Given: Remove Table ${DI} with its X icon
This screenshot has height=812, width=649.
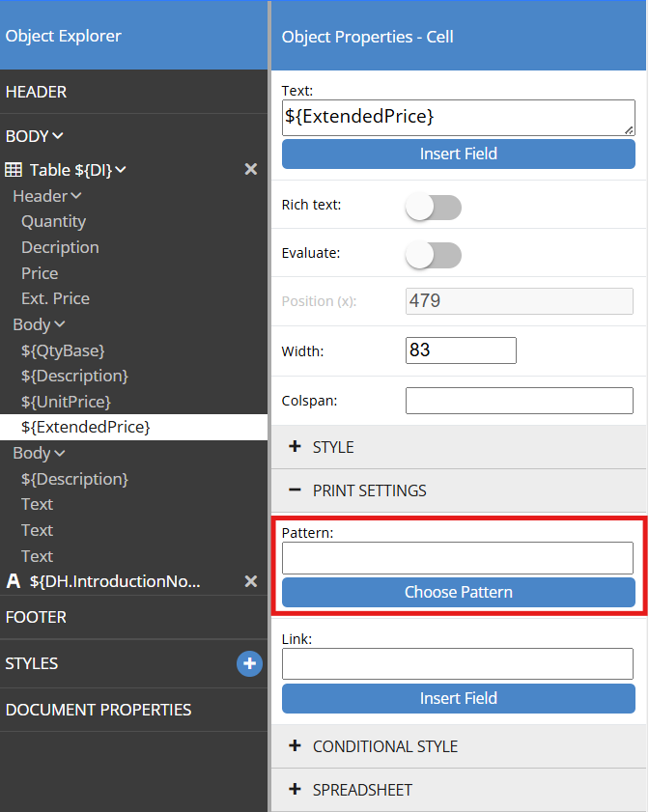Looking at the screenshot, I should [x=251, y=170].
